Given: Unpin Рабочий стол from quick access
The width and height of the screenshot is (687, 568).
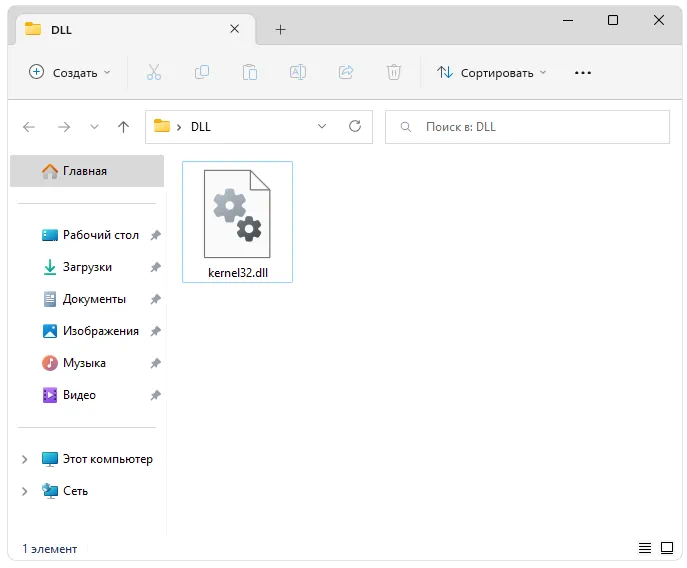Looking at the screenshot, I should [156, 235].
